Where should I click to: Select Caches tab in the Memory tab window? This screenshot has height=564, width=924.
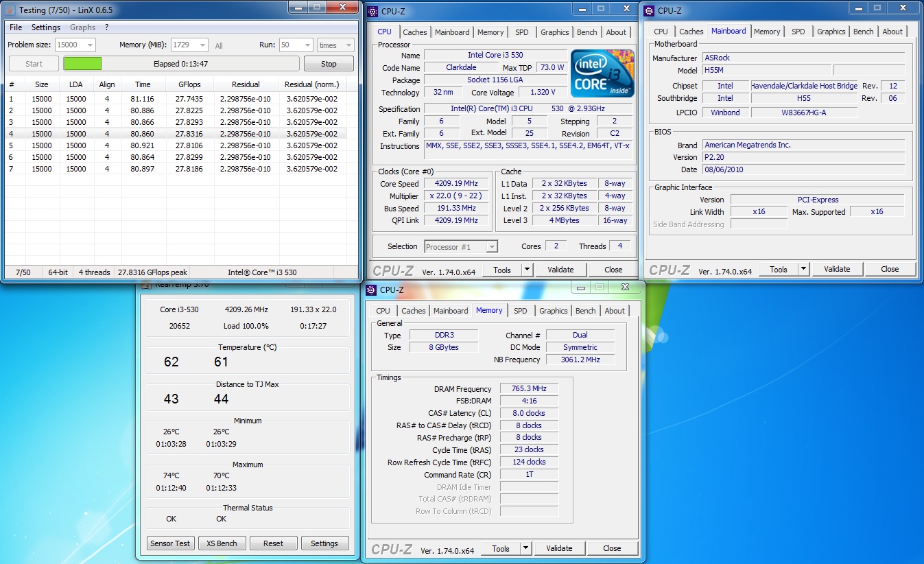click(x=414, y=311)
